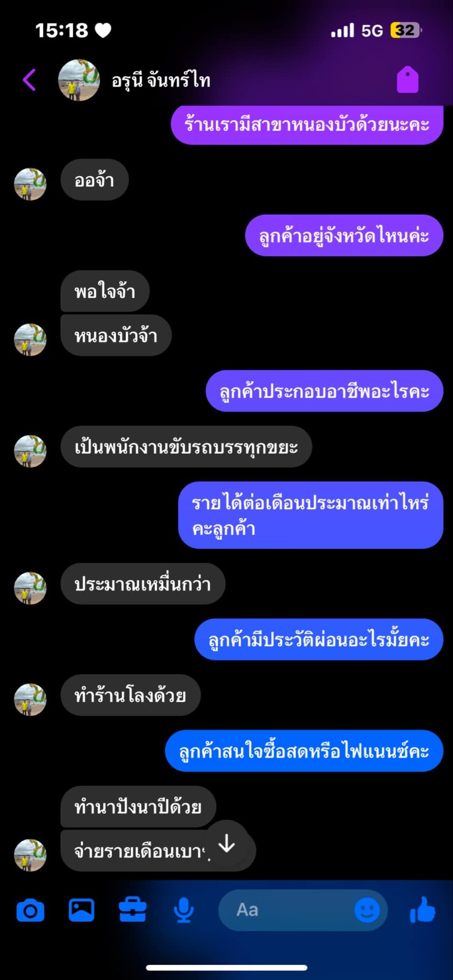Open the emoji picker smiley
Screen dimensions: 453x980
tap(367, 910)
